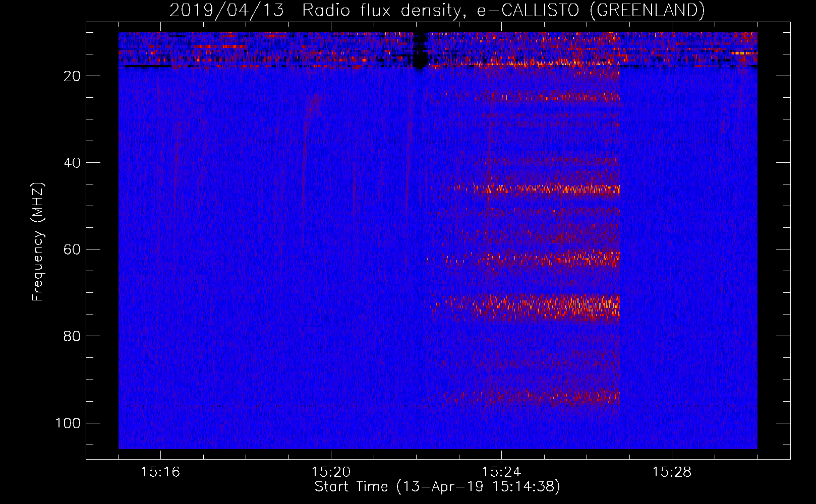Click the 'Start Time (13-Apr-19 15:14:38)' label
The height and width of the screenshot is (504, 816).
pos(437,487)
